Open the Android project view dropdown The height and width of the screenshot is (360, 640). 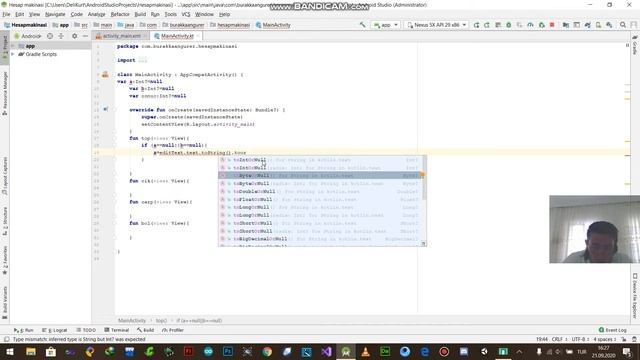click(x=28, y=36)
